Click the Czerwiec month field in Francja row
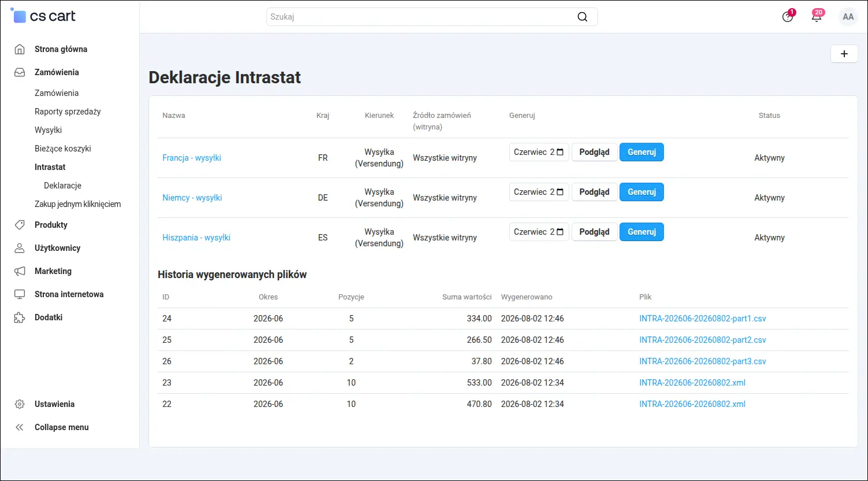 539,152
